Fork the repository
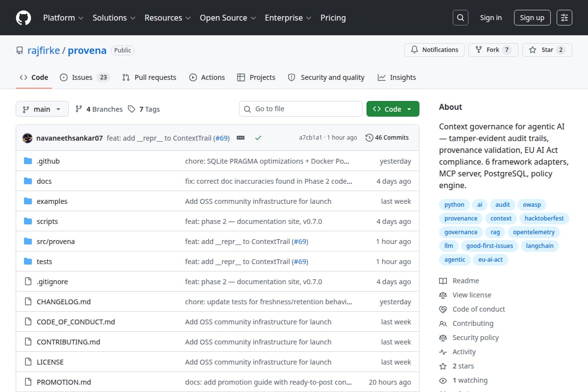588x392 pixels. tap(493, 50)
